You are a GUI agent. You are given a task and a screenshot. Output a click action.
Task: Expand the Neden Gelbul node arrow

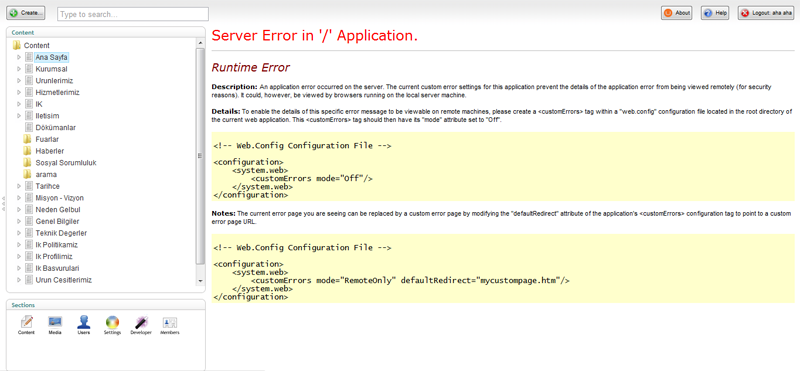[x=19, y=210]
